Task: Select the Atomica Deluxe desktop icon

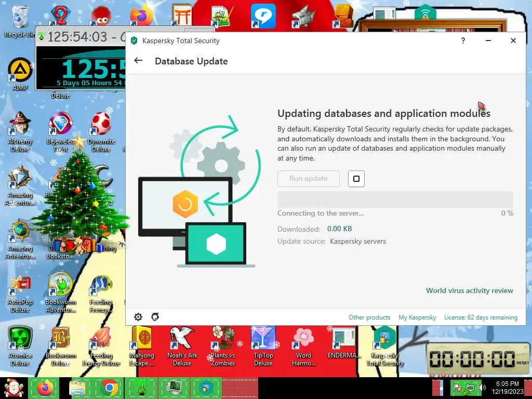Action: pyautogui.click(x=20, y=346)
